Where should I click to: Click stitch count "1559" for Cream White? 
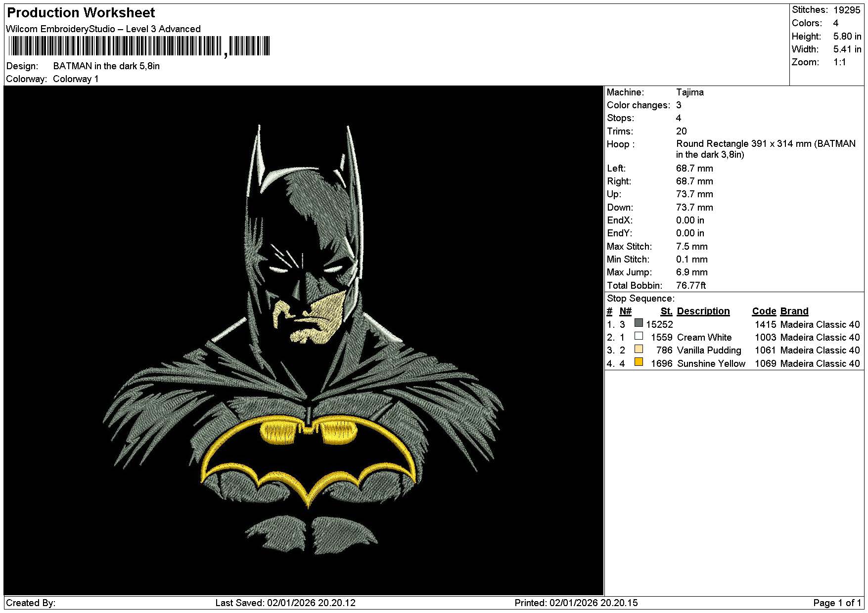(x=662, y=338)
